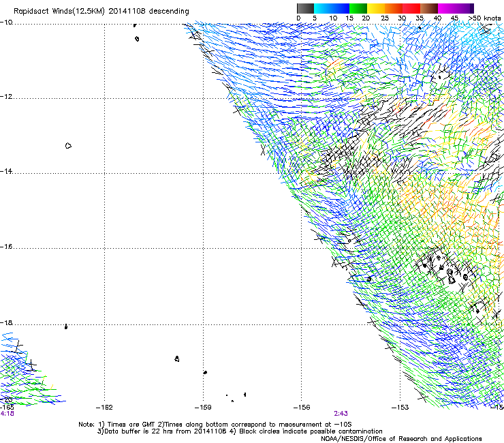504x443 pixels.
Task: Click the '>50 knots' legend label
Action: pos(484,18)
